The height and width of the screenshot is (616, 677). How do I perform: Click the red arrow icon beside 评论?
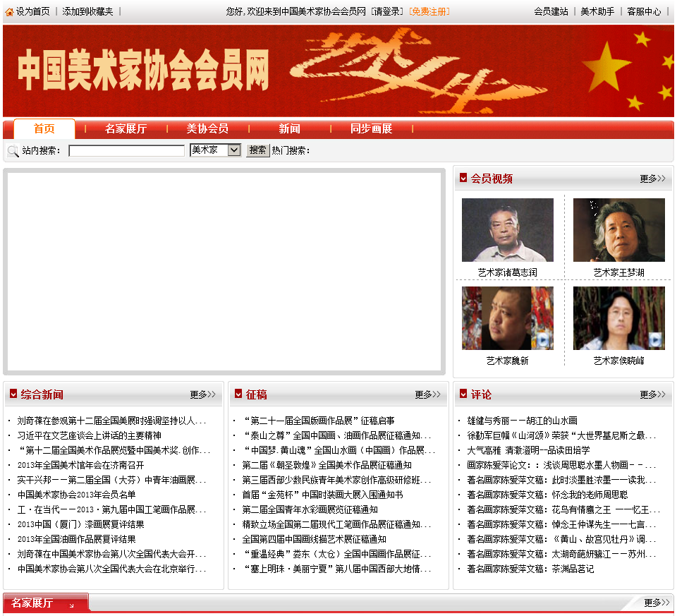[463, 394]
